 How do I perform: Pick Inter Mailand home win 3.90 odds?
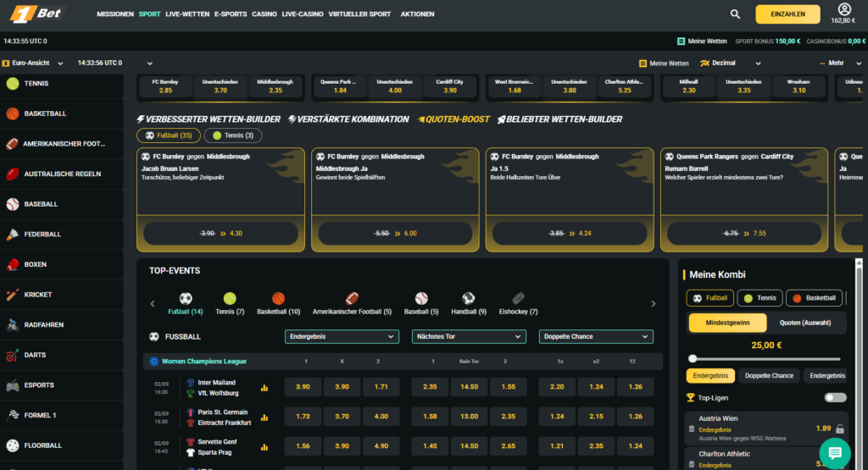(303, 387)
